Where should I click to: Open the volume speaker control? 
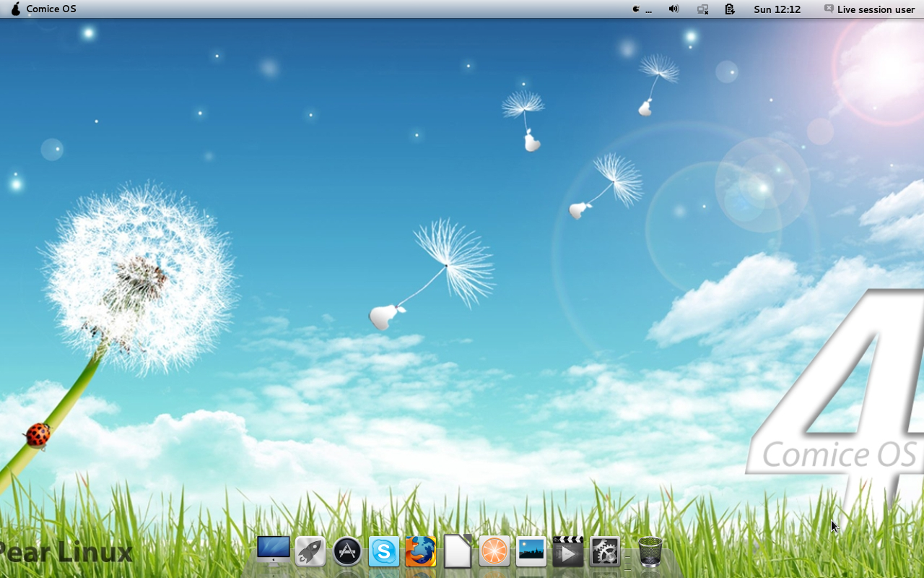[674, 9]
